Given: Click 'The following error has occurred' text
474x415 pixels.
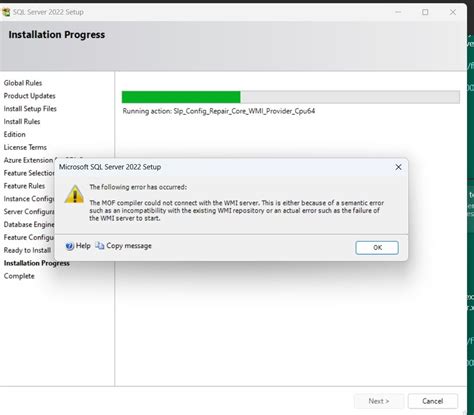Looking at the screenshot, I should tap(138, 187).
